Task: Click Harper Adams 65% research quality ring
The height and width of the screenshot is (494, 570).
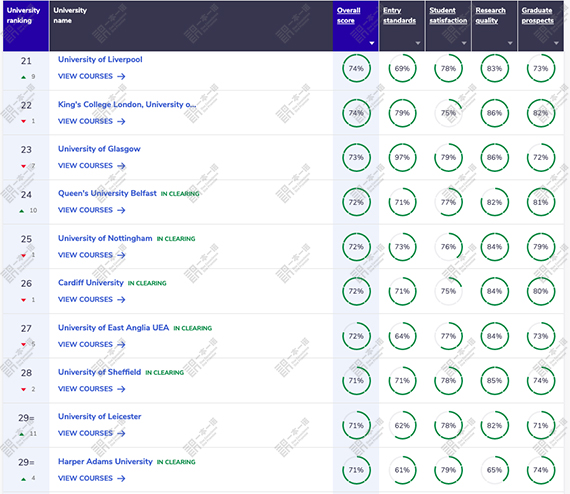Action: tap(495, 470)
